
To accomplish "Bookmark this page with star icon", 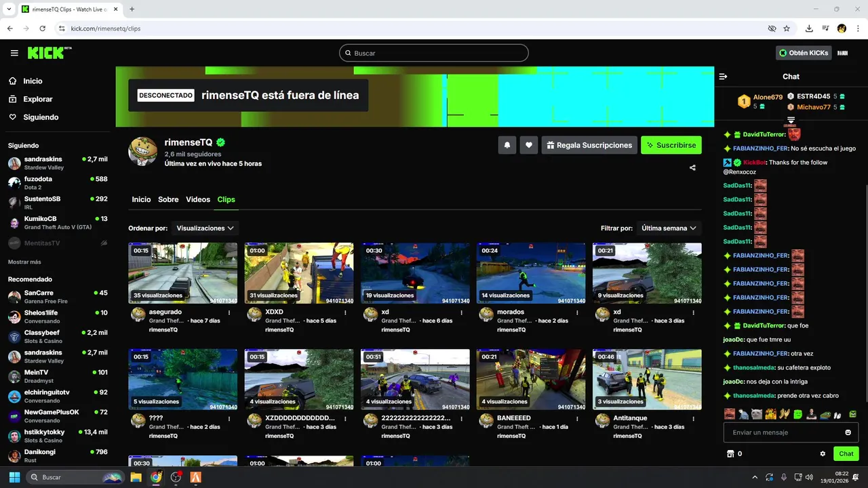I will click(x=787, y=28).
